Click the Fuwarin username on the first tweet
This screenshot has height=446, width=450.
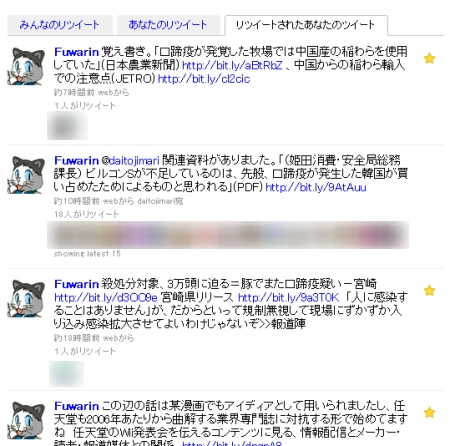[x=76, y=52]
